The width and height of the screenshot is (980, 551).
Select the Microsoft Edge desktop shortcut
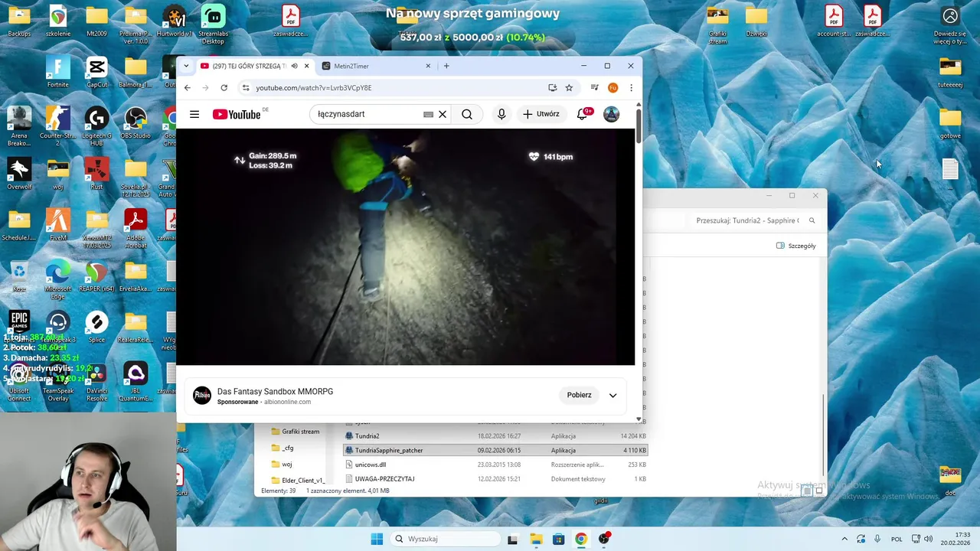point(58,280)
